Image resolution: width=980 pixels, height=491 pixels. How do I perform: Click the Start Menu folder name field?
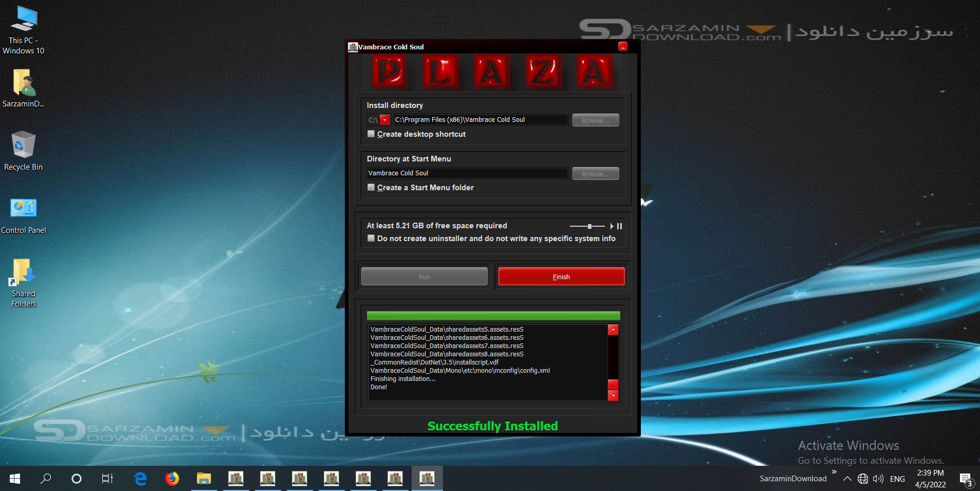click(x=468, y=173)
